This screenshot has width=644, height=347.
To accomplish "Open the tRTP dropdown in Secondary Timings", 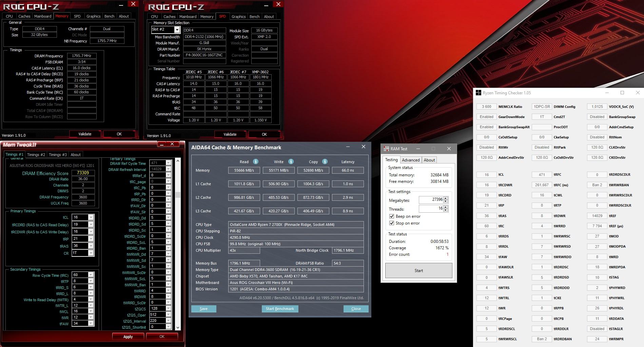I will pyautogui.click(x=91, y=281).
